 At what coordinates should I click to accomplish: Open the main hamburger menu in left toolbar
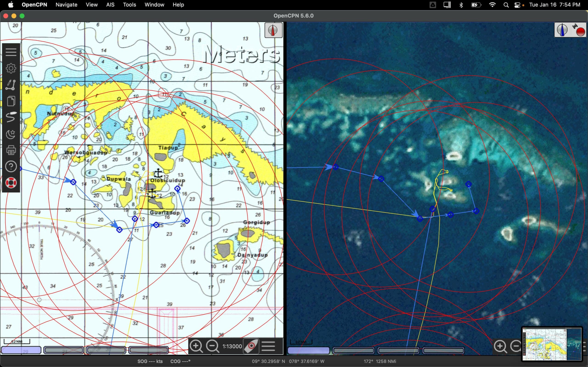(x=11, y=52)
